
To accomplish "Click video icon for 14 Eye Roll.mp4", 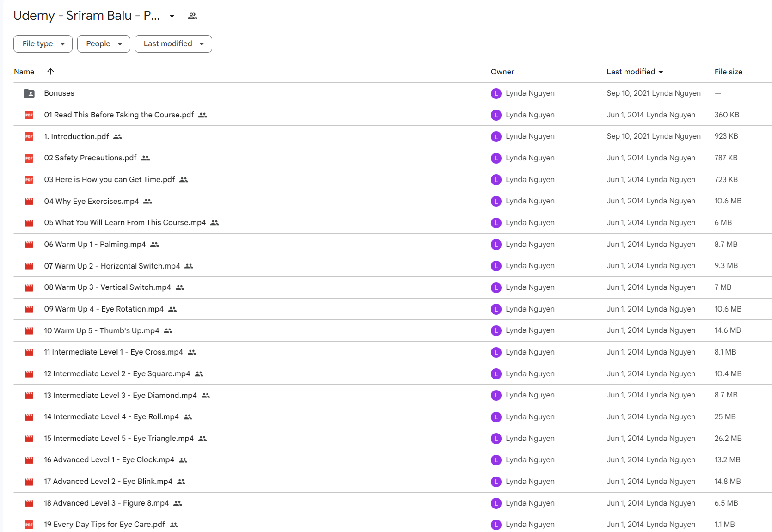I will point(29,417).
